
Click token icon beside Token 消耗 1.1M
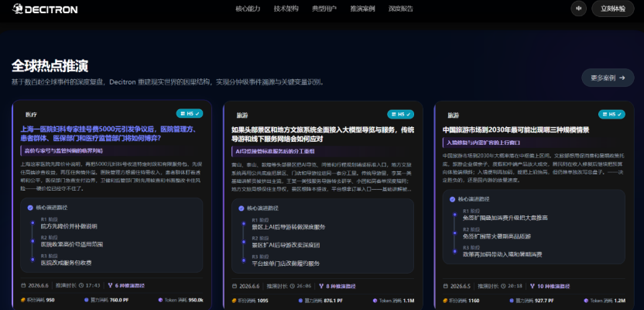375,301
